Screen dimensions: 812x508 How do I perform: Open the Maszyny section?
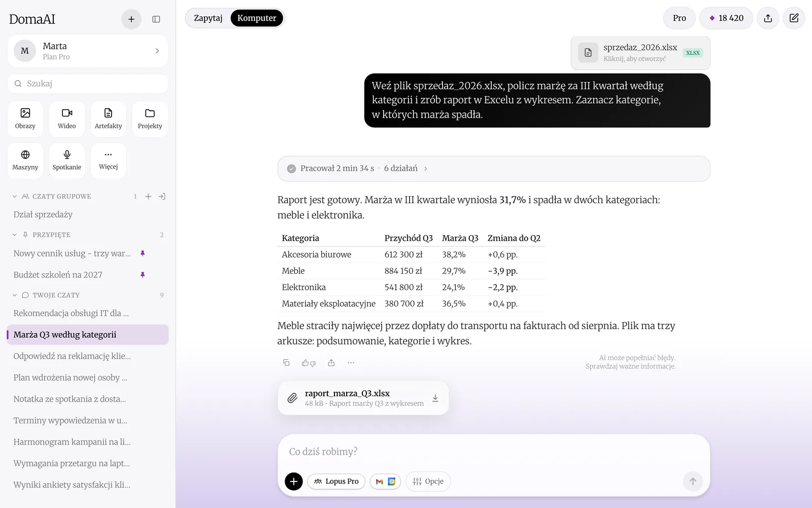pos(25,161)
